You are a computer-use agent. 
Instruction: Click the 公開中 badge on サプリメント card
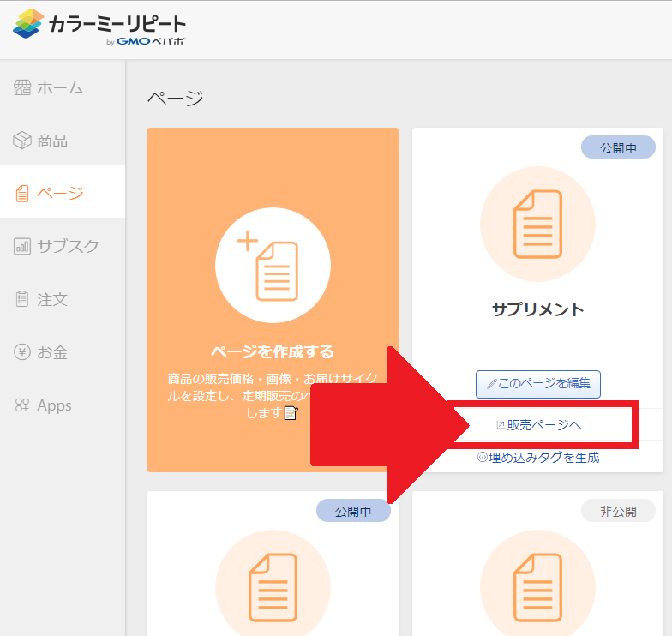[618, 147]
